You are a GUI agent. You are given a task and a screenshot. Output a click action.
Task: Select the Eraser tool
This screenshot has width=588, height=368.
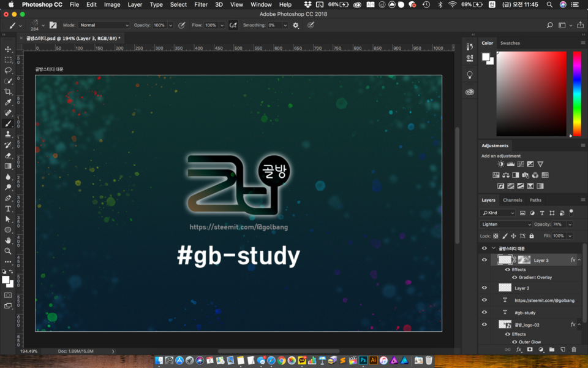click(8, 155)
